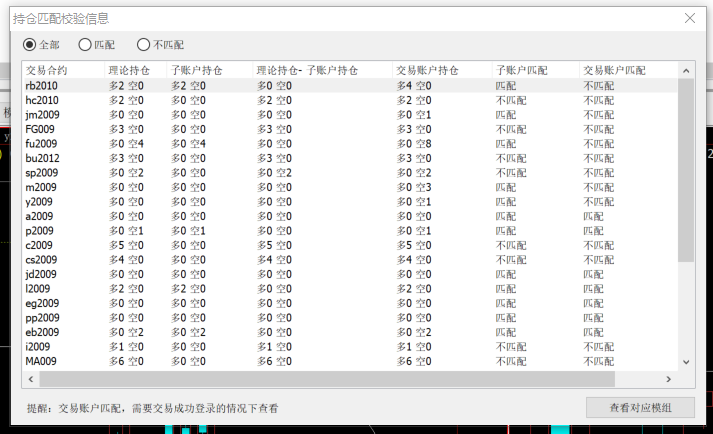
Task: Select the 不匹配 radio button
Action: point(144,44)
